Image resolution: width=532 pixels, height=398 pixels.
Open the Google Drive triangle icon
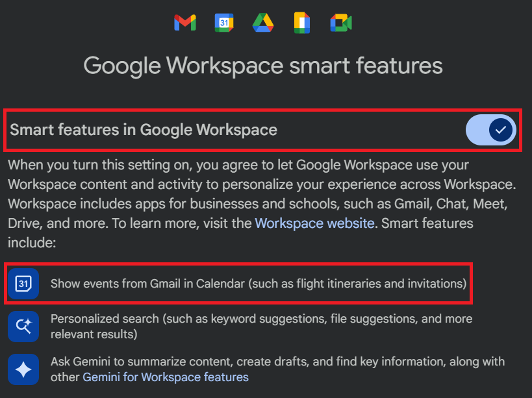point(262,22)
